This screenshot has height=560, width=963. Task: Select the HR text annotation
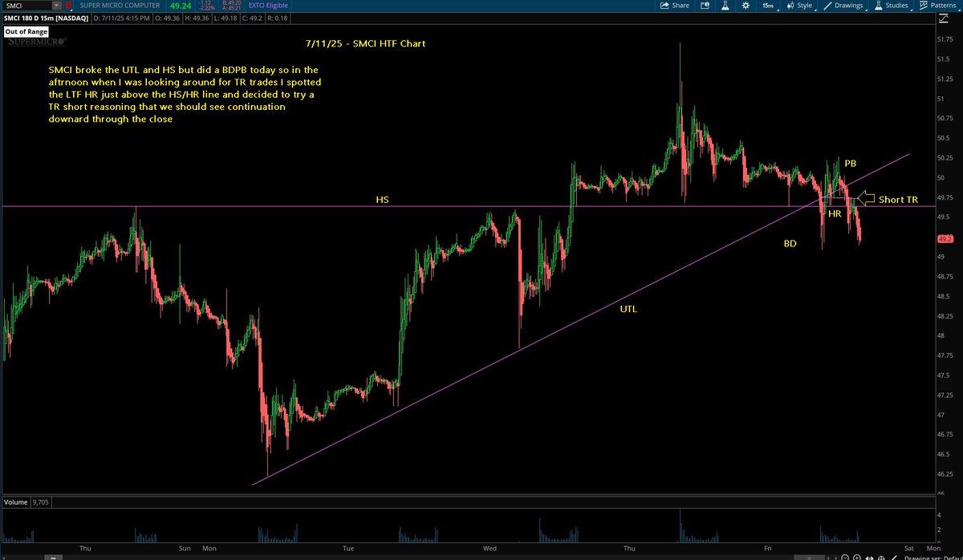(835, 215)
